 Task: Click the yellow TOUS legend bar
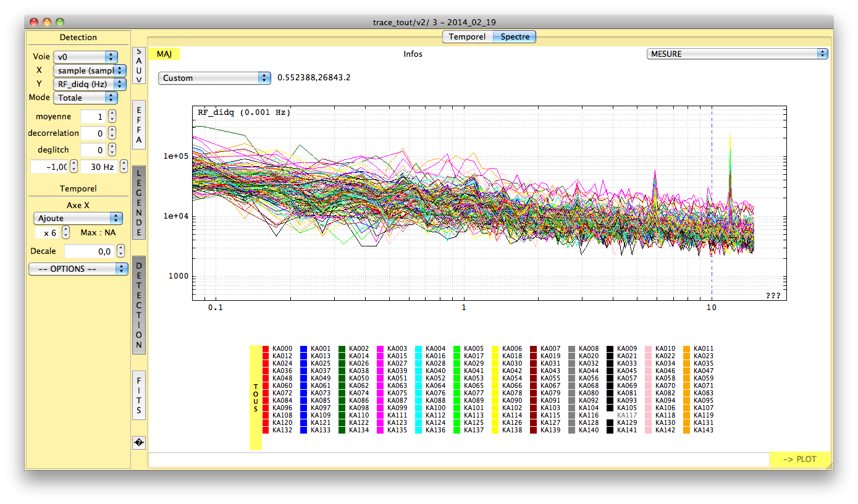coord(255,398)
